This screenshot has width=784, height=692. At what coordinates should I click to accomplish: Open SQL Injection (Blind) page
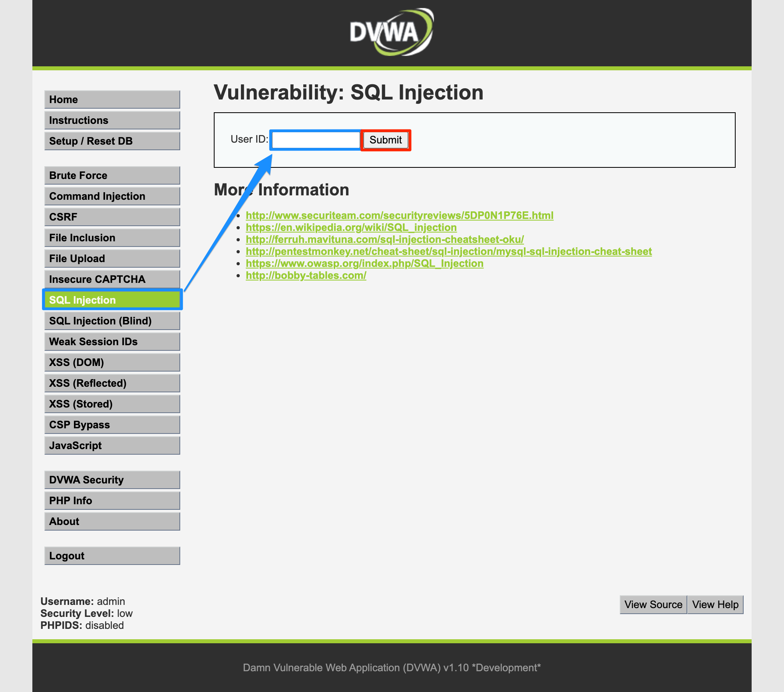[112, 321]
